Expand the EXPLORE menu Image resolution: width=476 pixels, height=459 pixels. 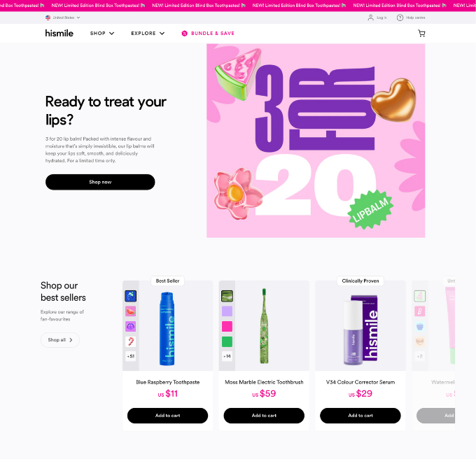[x=148, y=34]
